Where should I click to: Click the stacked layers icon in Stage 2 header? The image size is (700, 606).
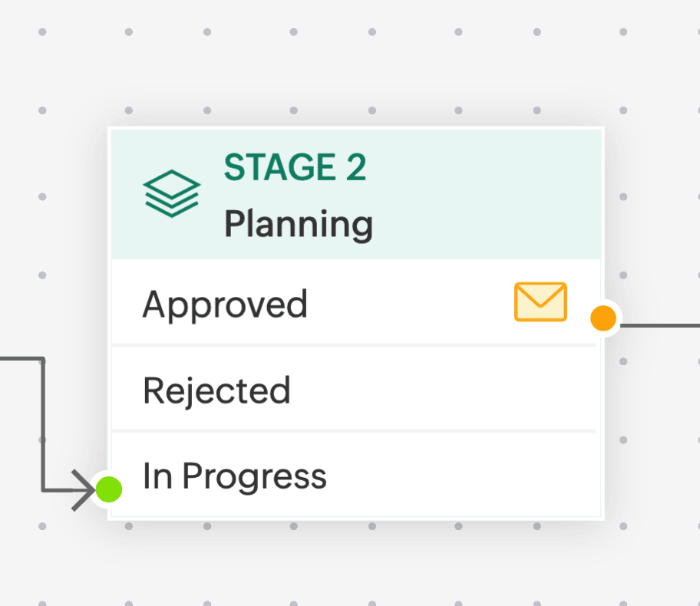click(171, 193)
